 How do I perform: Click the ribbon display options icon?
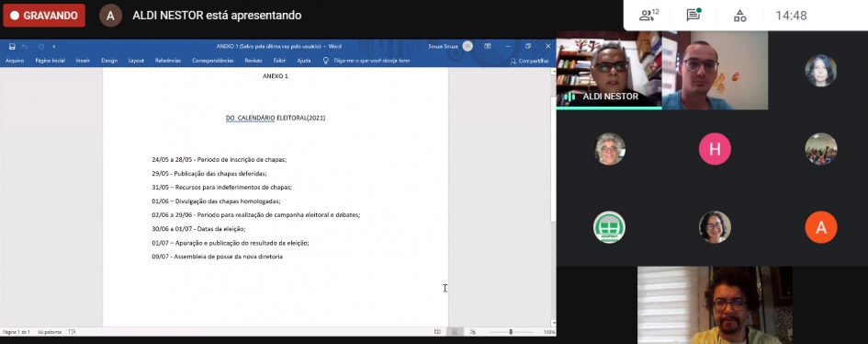point(488,46)
